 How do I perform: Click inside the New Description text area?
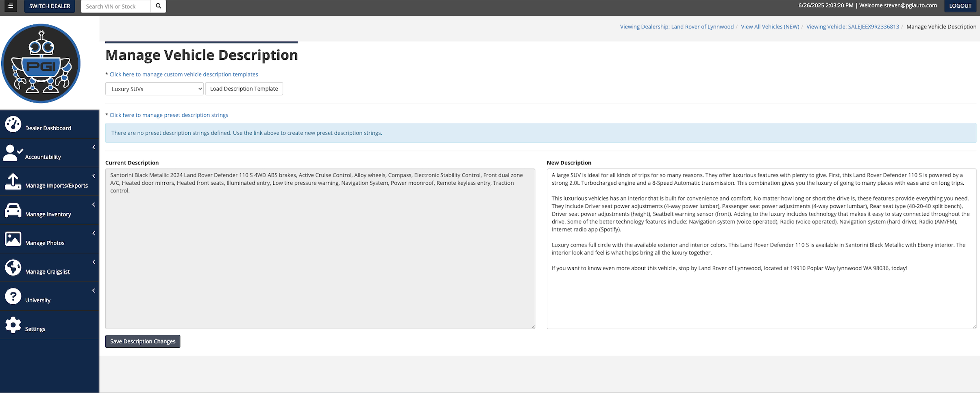point(761,297)
